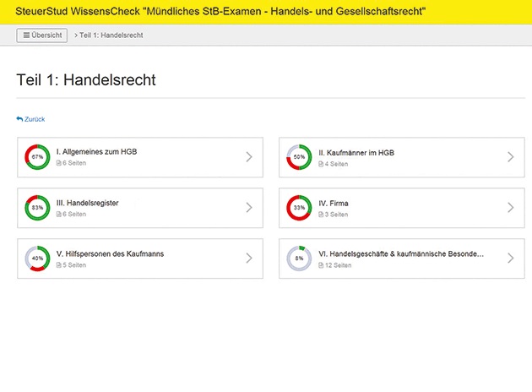Click the 33% progress ring for Firma
Screen dimensions: 532x392
point(299,208)
